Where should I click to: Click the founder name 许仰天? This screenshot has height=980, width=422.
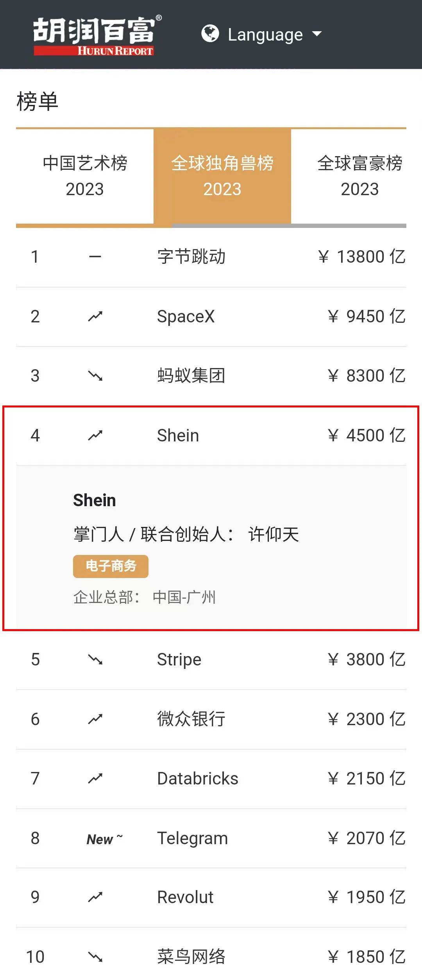click(274, 534)
